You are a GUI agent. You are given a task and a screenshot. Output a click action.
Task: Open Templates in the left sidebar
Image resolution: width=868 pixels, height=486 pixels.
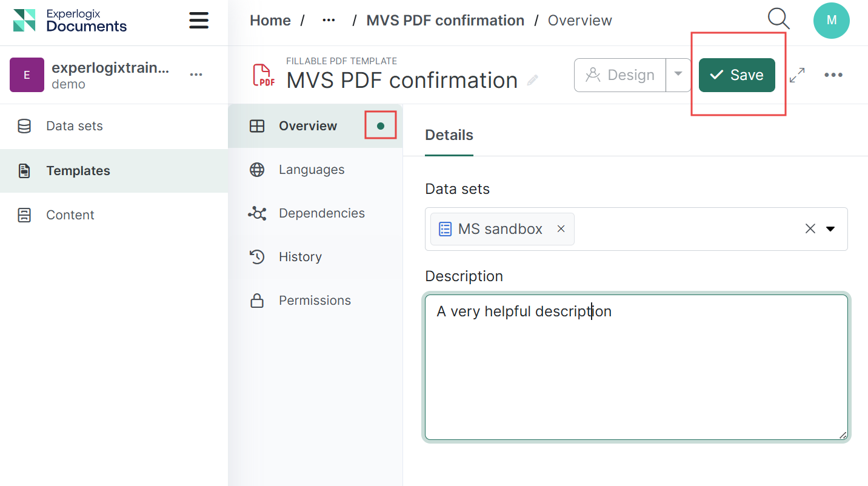[x=78, y=171]
